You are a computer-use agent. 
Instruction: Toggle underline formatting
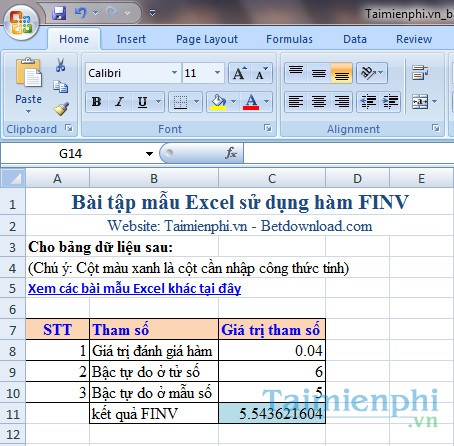[x=143, y=102]
